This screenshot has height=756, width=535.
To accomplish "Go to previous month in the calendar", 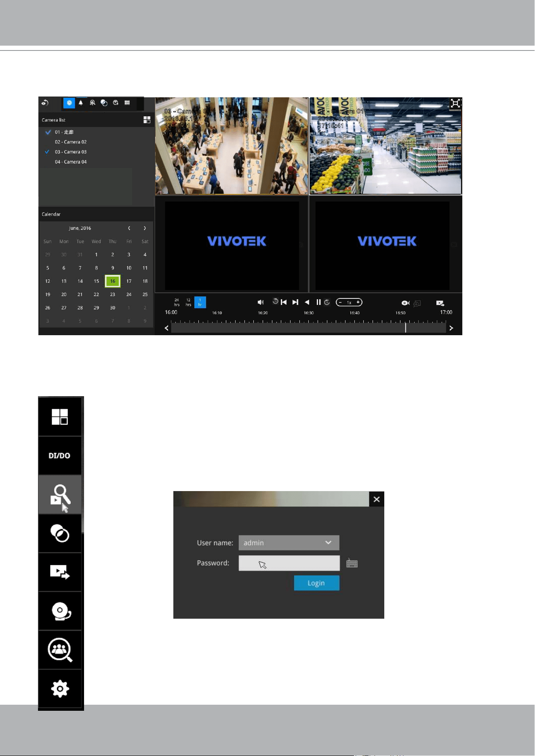I will [129, 228].
